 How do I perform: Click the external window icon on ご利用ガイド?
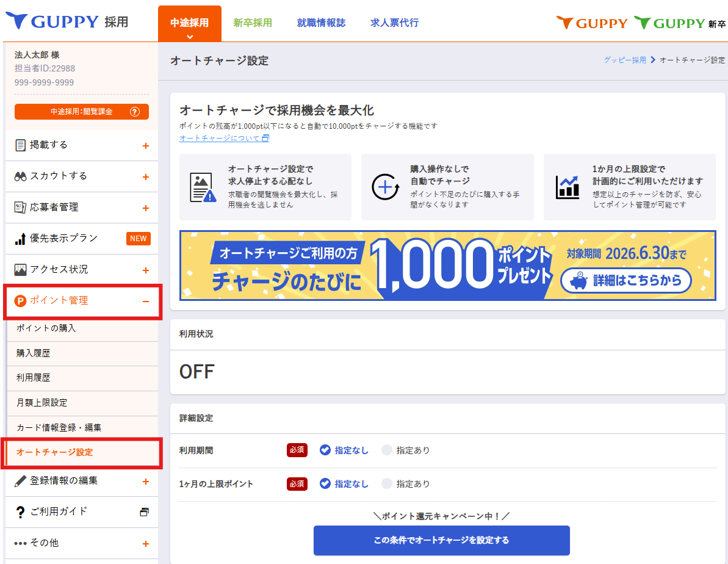145,512
